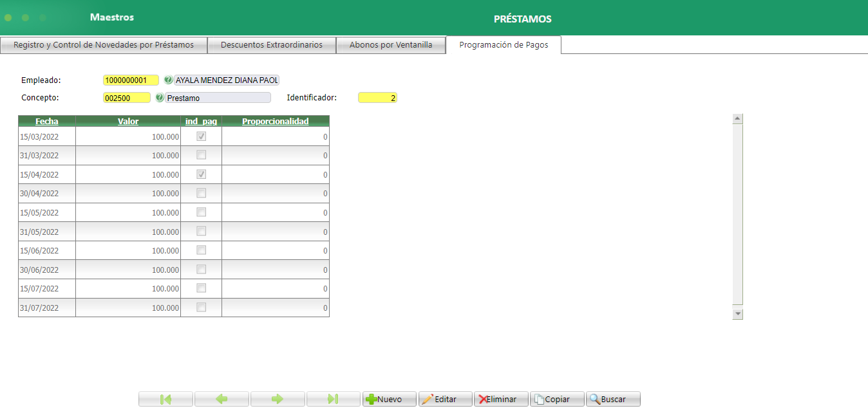Select the date cell 15/04/2022
Screen dimensions: 868x415
pyautogui.click(x=47, y=174)
